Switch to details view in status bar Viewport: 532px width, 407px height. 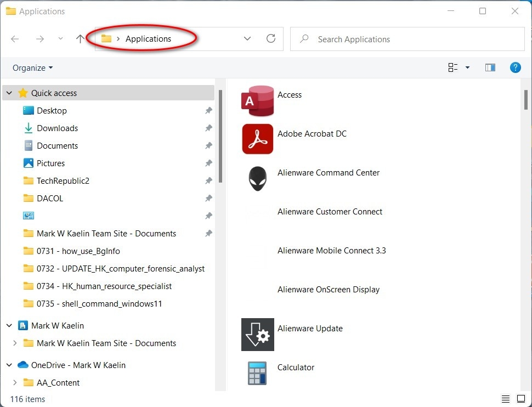[505, 399]
